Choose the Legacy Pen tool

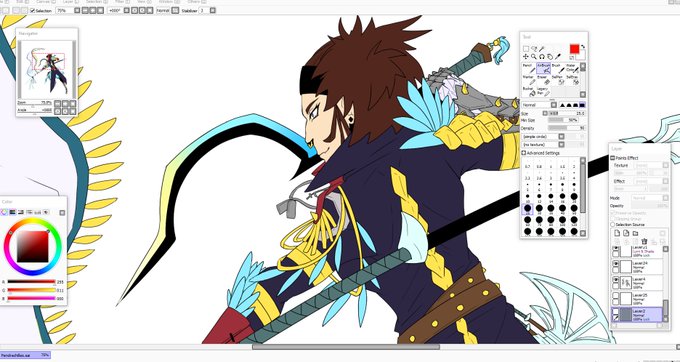point(543,91)
